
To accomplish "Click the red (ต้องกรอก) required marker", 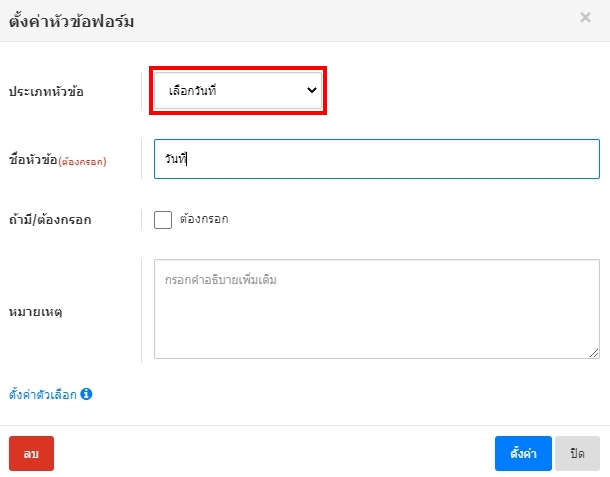I will pos(82,161).
